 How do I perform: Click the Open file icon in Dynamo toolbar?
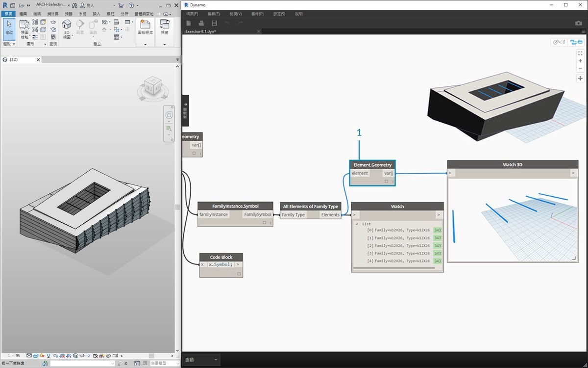(x=201, y=23)
